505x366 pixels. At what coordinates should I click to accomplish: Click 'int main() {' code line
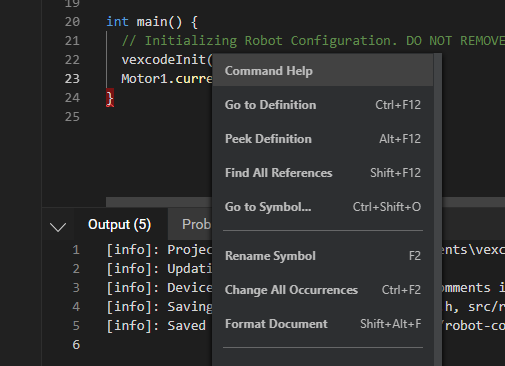(152, 22)
